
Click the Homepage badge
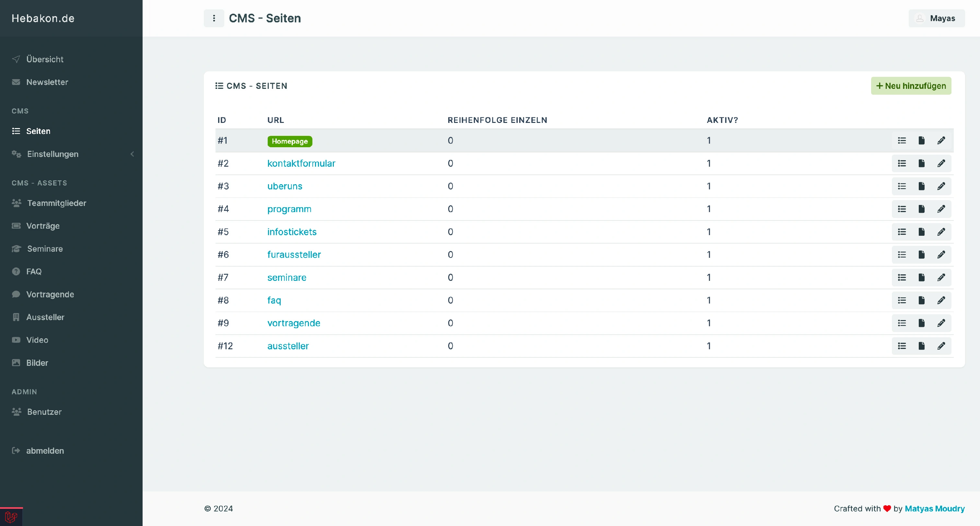290,141
